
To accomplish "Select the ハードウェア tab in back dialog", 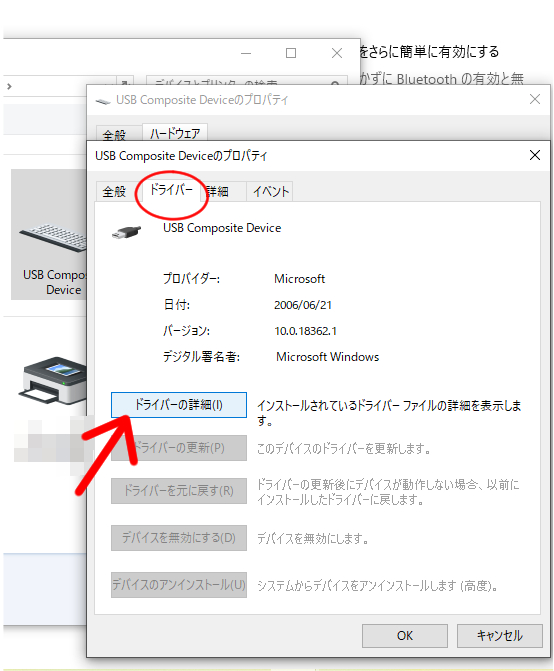I will pos(175,134).
